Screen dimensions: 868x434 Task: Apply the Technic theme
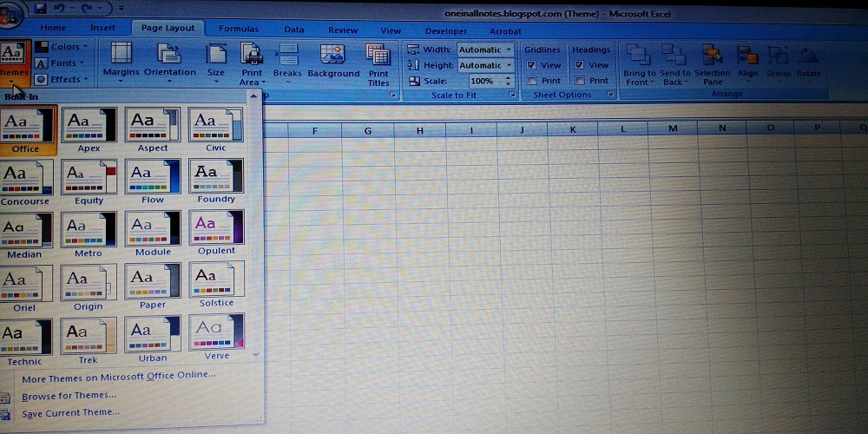[26, 342]
